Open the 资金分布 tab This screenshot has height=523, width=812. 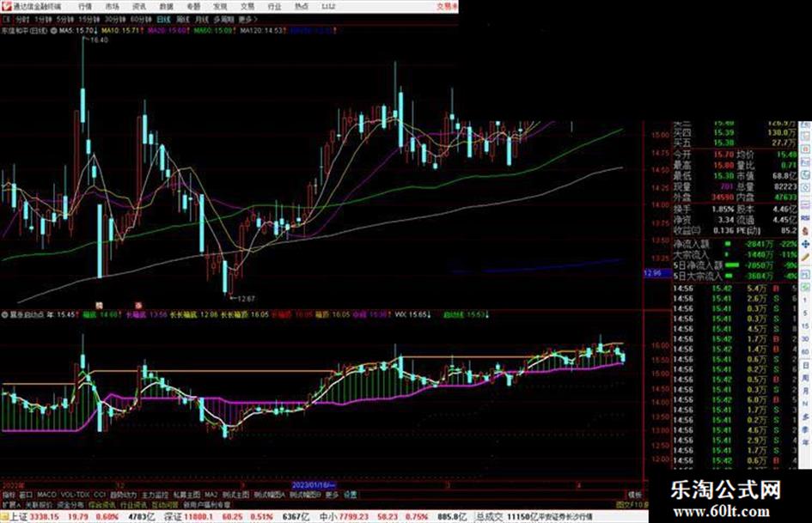click(70, 504)
